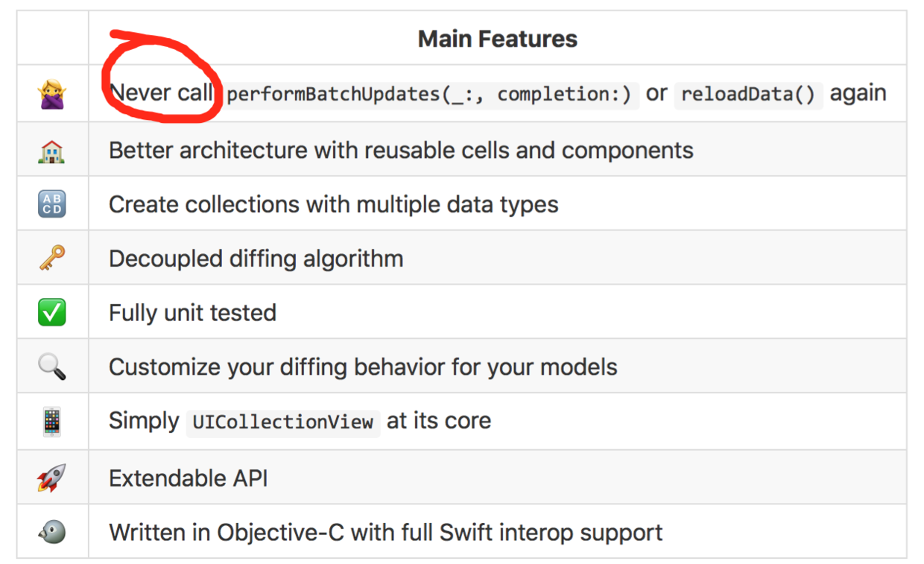This screenshot has width=924, height=564.
Task: Click "Create collections with multiple data types" text
Action: (x=333, y=204)
